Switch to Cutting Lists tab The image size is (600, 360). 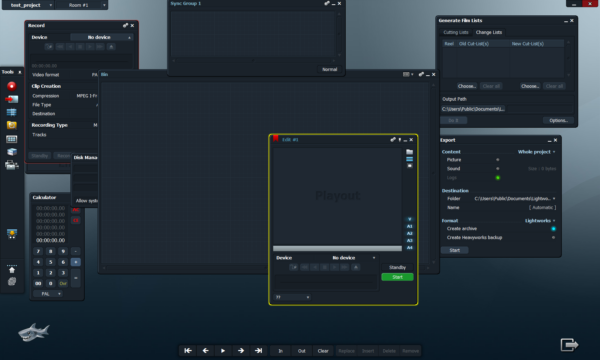pos(455,32)
